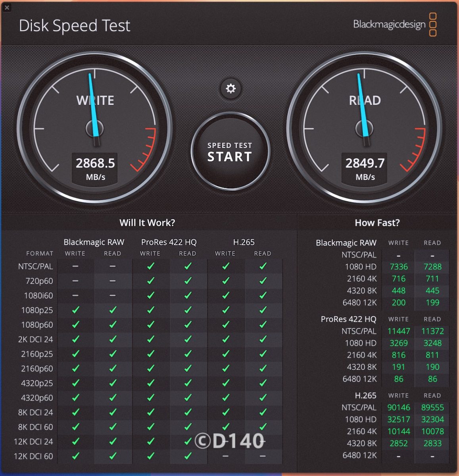Screen dimensions: 459x476
Task: Click the ProRes 422 HQ read checkmark for NTSC/PAL
Action: click(188, 266)
